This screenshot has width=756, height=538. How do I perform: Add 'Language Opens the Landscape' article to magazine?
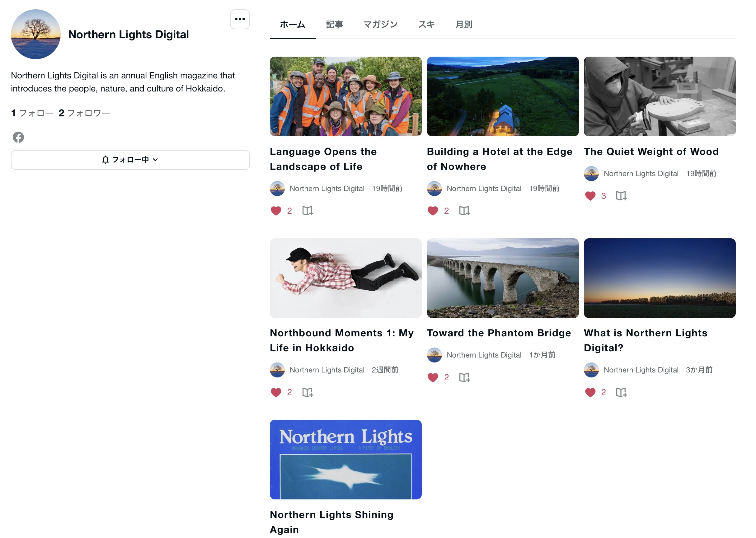307,211
